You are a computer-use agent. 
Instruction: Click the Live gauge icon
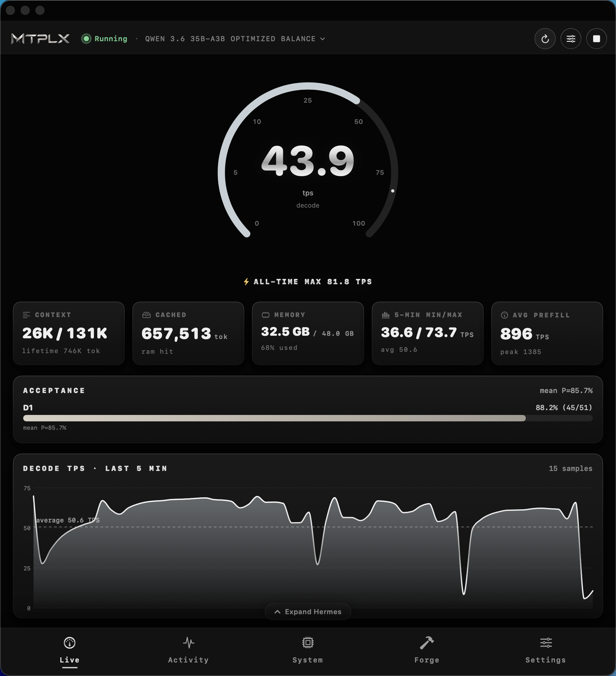click(x=70, y=643)
